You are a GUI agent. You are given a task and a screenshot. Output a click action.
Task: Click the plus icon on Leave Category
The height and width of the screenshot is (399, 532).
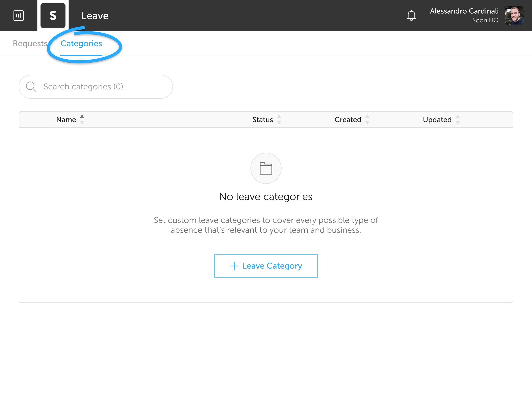pyautogui.click(x=234, y=266)
